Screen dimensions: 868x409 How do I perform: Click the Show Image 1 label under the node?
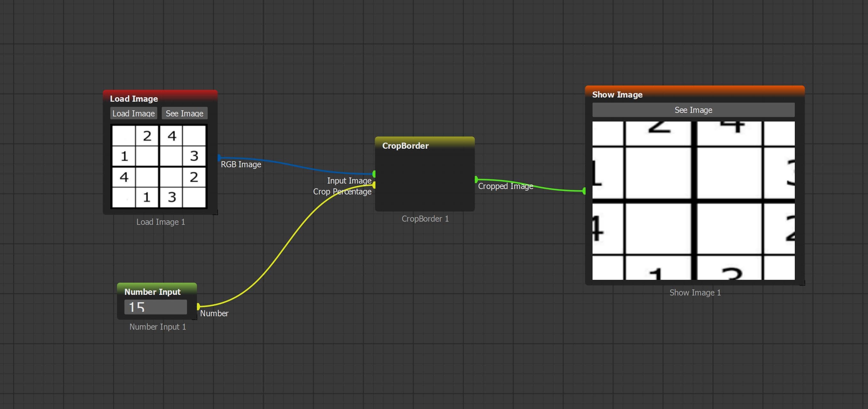tap(695, 292)
